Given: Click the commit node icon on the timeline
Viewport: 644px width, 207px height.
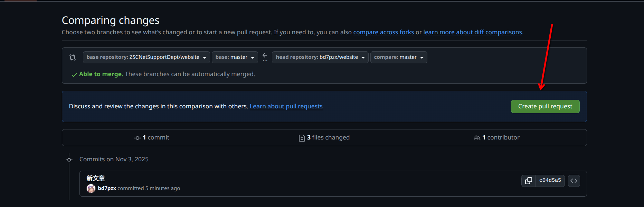Looking at the screenshot, I should tap(69, 160).
